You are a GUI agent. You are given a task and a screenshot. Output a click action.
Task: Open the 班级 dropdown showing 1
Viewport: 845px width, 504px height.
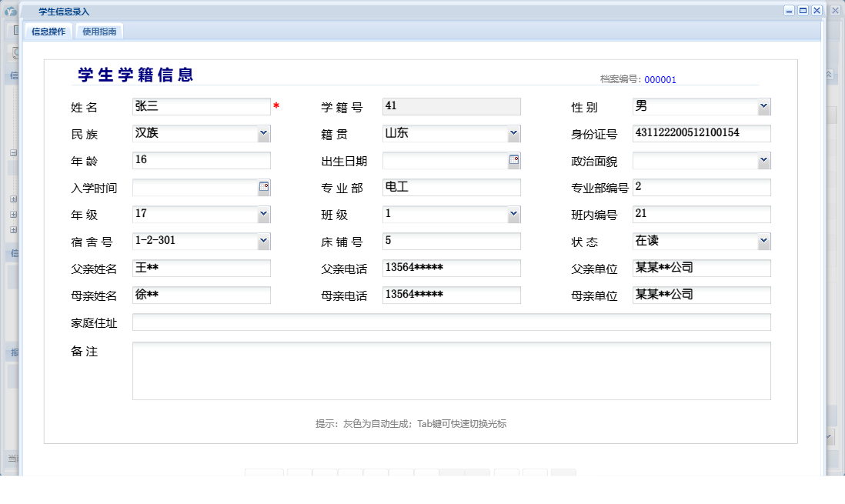pos(514,214)
